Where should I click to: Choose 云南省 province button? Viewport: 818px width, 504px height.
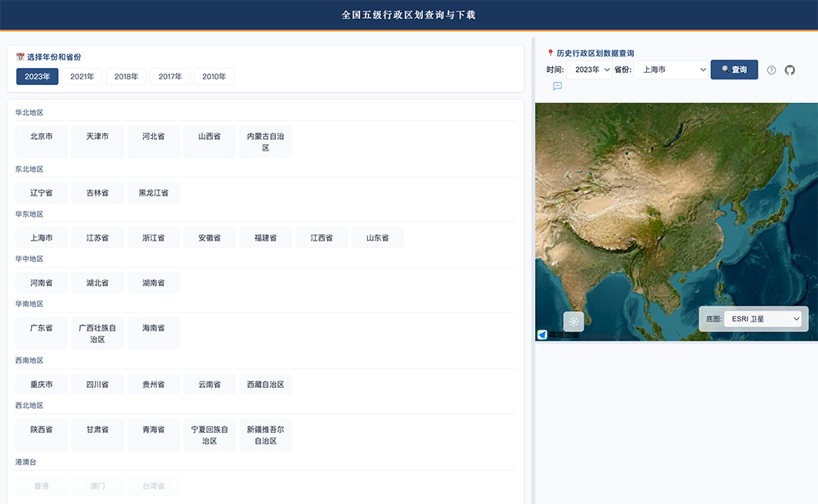point(209,385)
